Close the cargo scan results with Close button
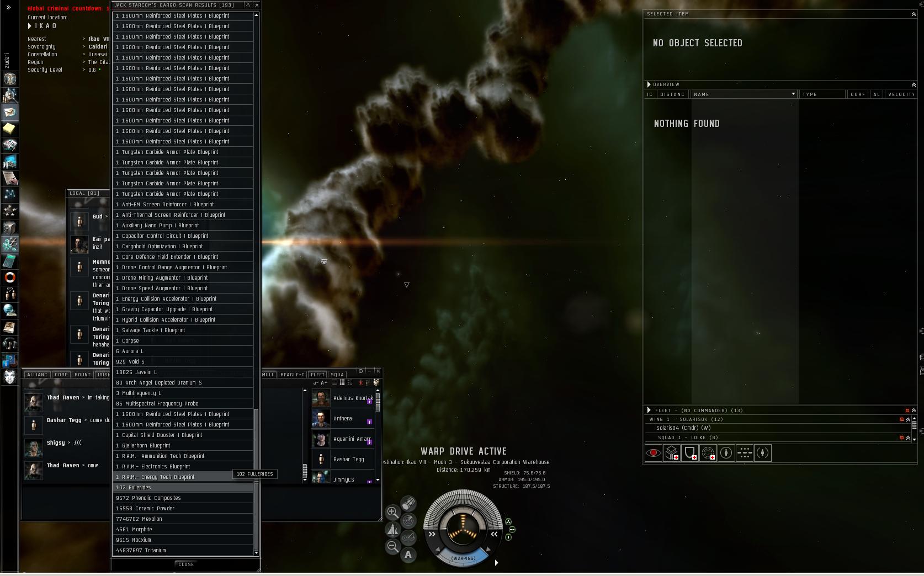 click(186, 564)
